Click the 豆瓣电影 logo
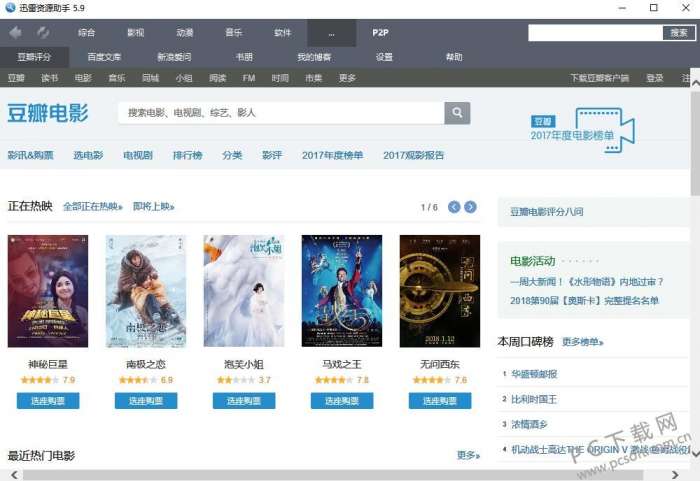700x481 pixels. point(48,113)
